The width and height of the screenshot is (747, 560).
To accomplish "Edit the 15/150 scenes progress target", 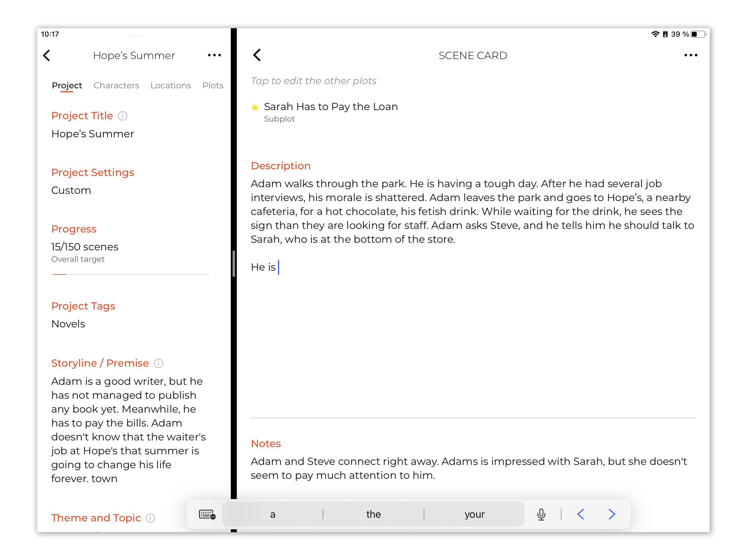I will coord(85,247).
